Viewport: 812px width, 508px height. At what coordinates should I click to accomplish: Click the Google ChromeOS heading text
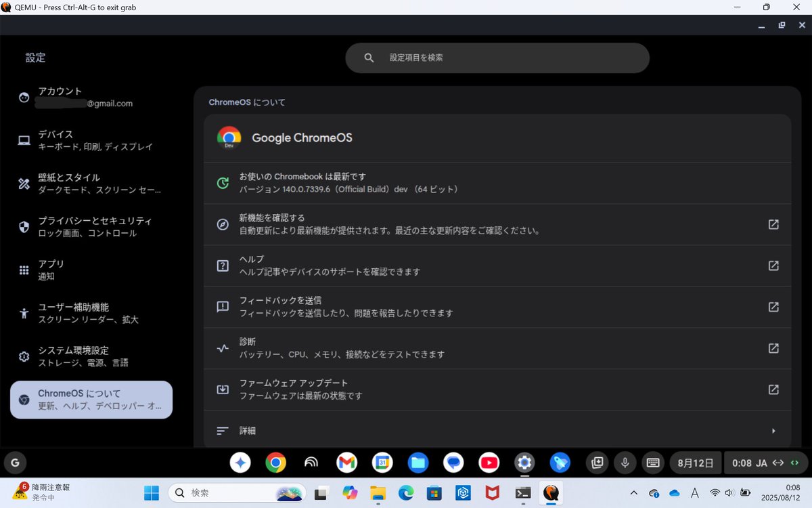pos(302,137)
